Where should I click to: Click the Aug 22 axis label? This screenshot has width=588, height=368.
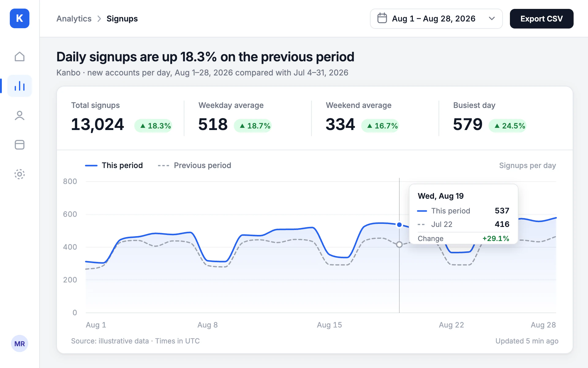[x=451, y=325]
